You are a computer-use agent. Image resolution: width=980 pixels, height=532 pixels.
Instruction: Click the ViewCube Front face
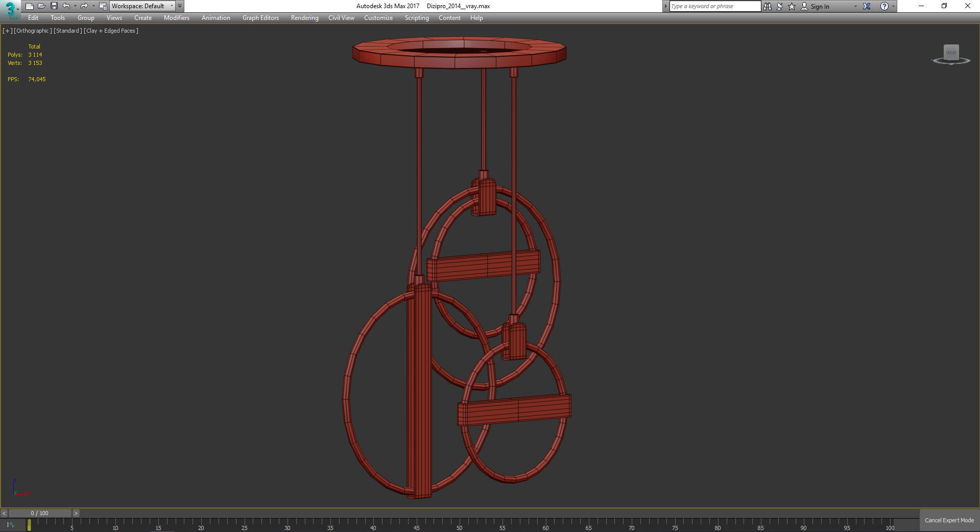coord(951,52)
